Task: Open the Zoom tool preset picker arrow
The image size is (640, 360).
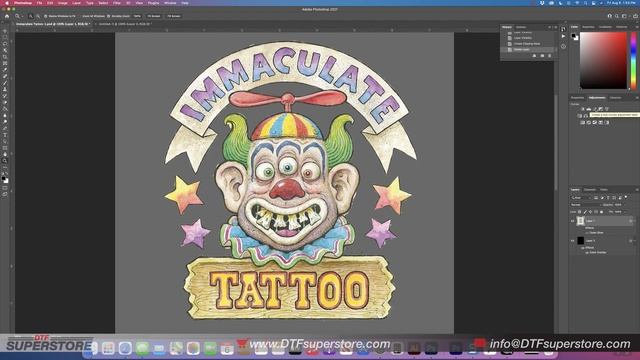Action: [x=22, y=16]
